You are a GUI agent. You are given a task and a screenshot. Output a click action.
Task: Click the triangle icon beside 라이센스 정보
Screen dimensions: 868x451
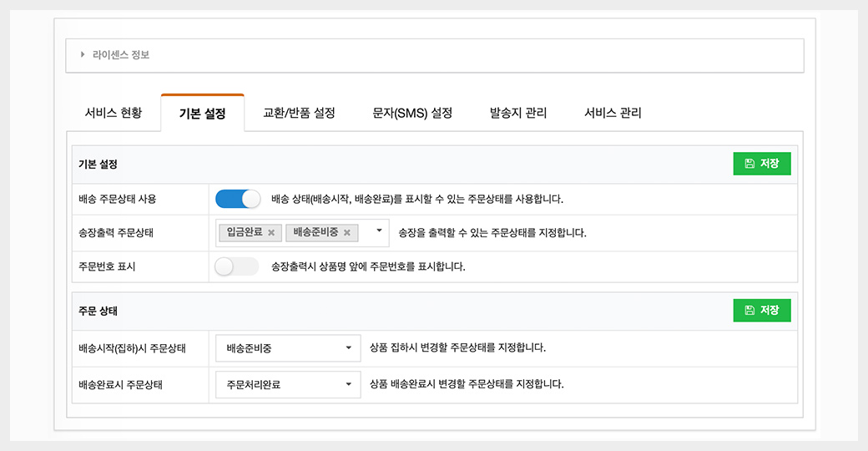coord(83,55)
